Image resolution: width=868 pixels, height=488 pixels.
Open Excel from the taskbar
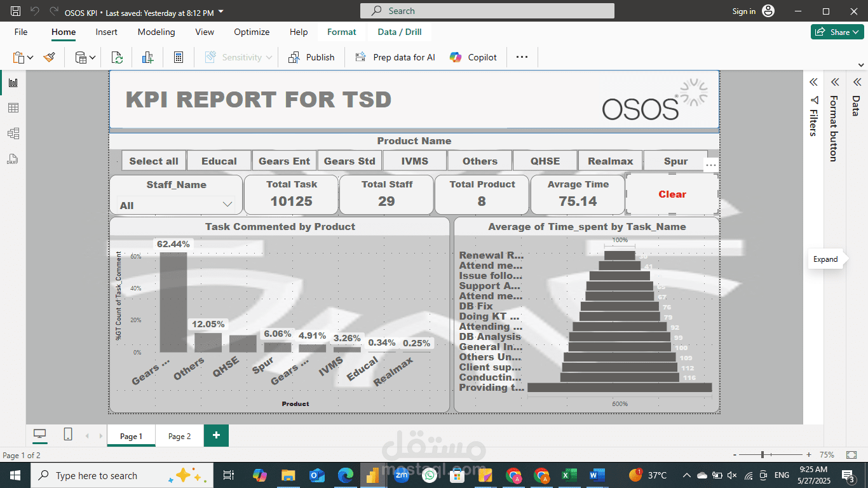(569, 475)
